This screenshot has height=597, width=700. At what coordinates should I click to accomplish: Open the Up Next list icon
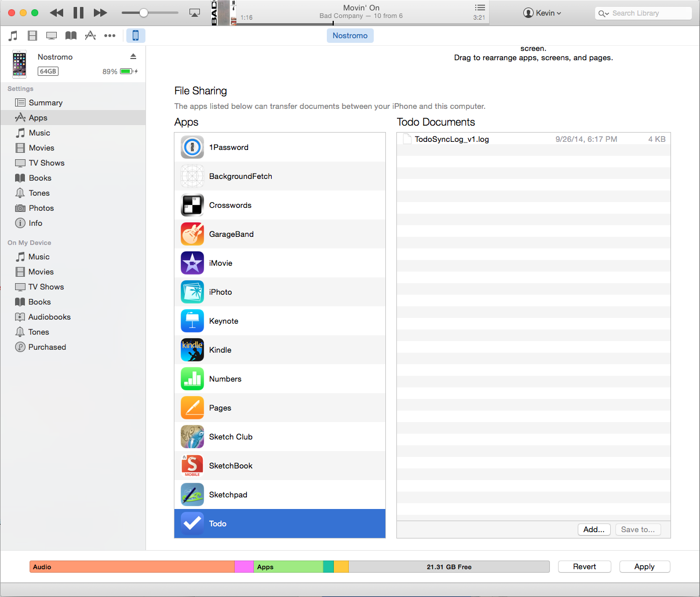tap(480, 8)
